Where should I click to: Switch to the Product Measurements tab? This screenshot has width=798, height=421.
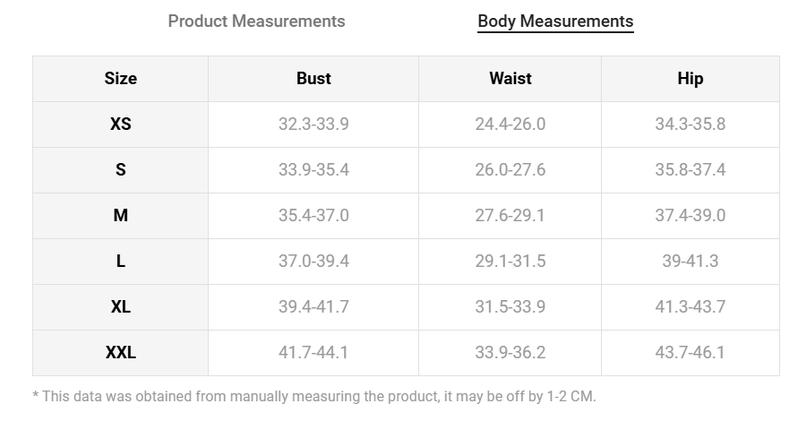(256, 21)
